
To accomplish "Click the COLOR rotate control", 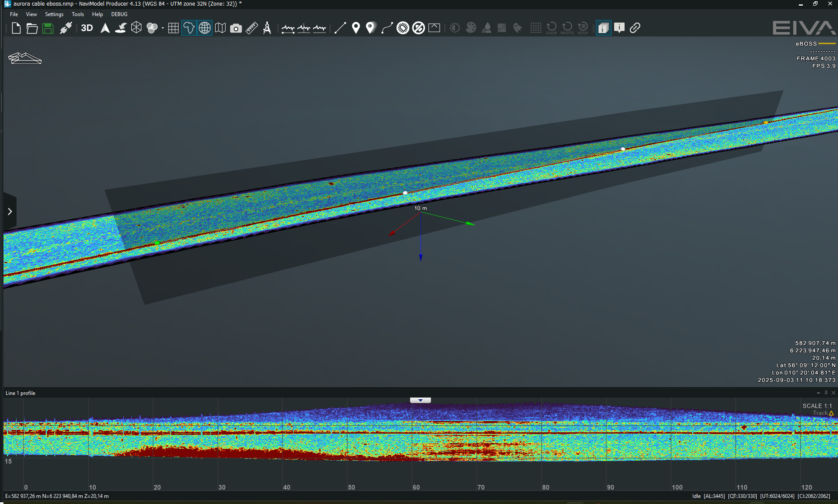I will (552, 28).
